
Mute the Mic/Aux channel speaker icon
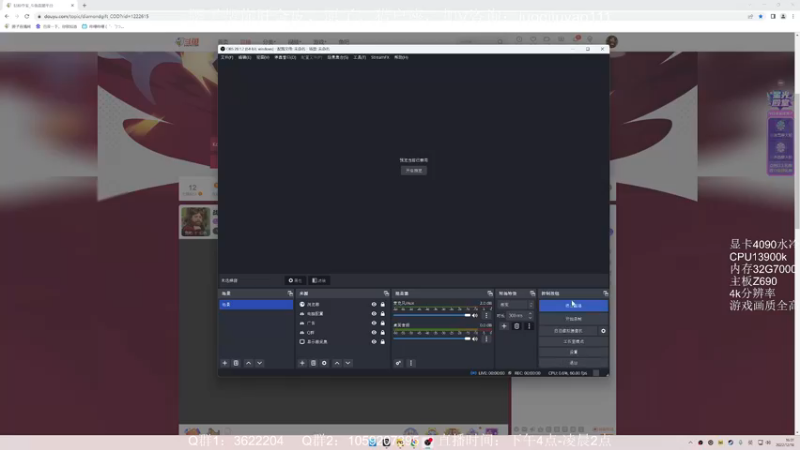[475, 315]
